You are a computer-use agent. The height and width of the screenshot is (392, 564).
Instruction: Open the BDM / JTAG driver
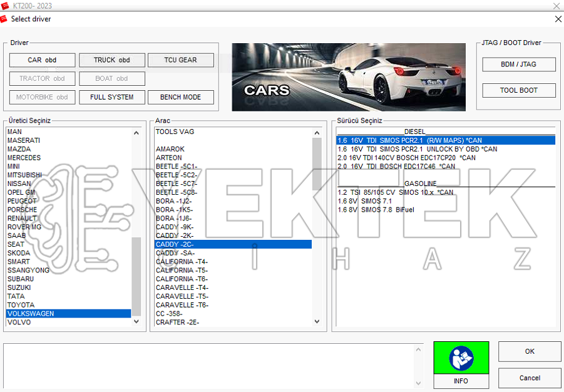(x=519, y=64)
